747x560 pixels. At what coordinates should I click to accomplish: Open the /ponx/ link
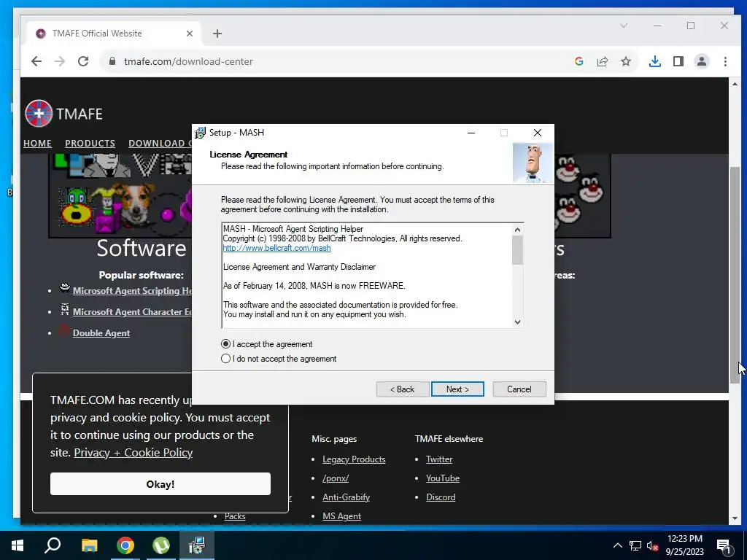(x=336, y=478)
